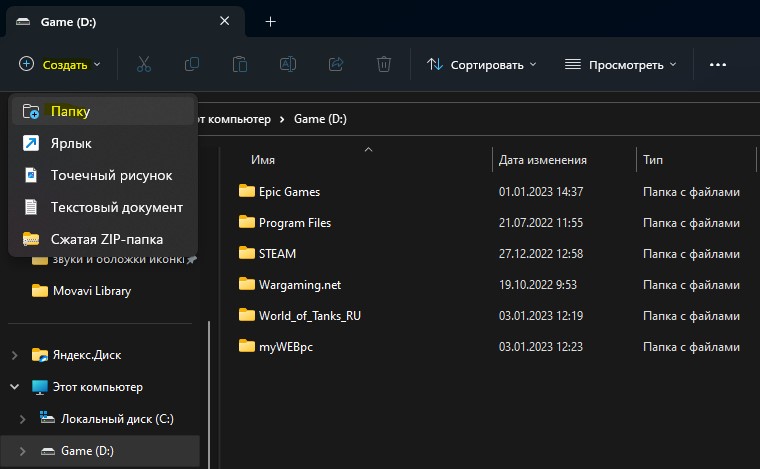Click the Share icon in toolbar
The width and height of the screenshot is (760, 469).
coord(336,64)
